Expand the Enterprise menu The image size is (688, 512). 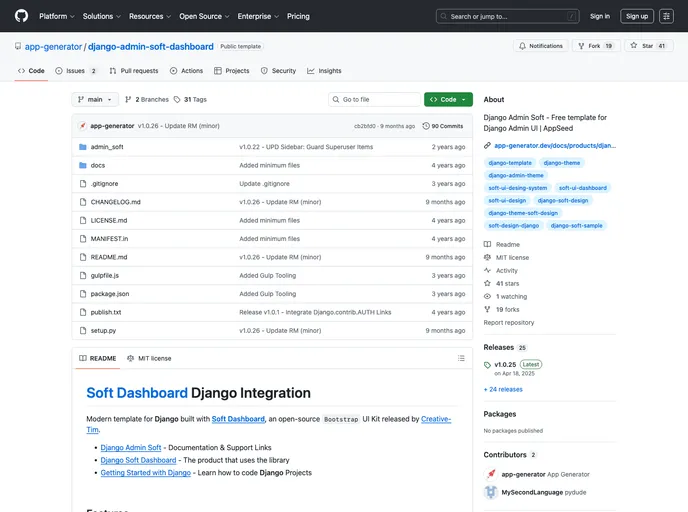[x=258, y=16]
